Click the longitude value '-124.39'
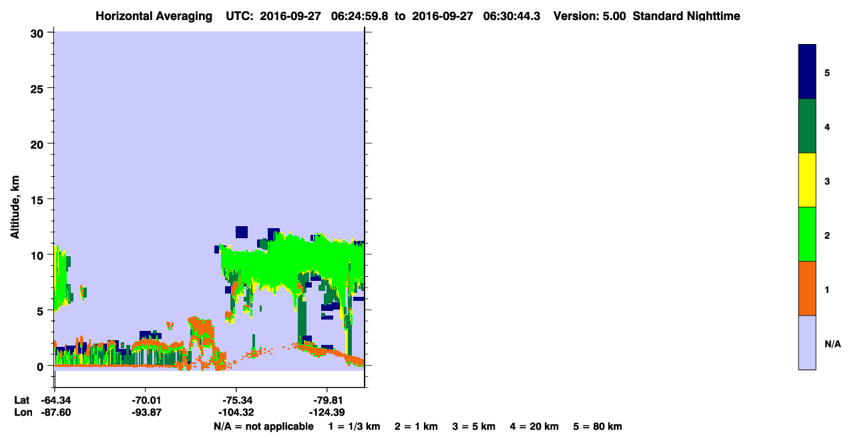 click(x=327, y=412)
